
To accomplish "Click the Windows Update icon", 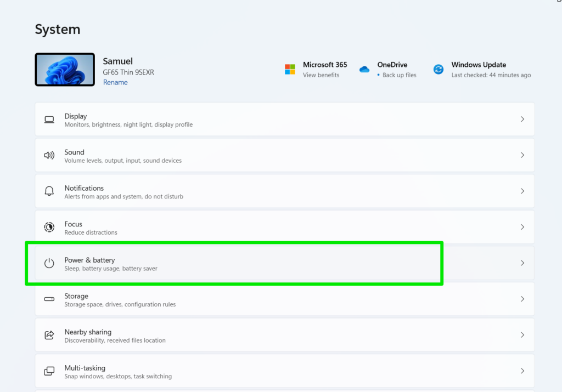I will pyautogui.click(x=438, y=69).
